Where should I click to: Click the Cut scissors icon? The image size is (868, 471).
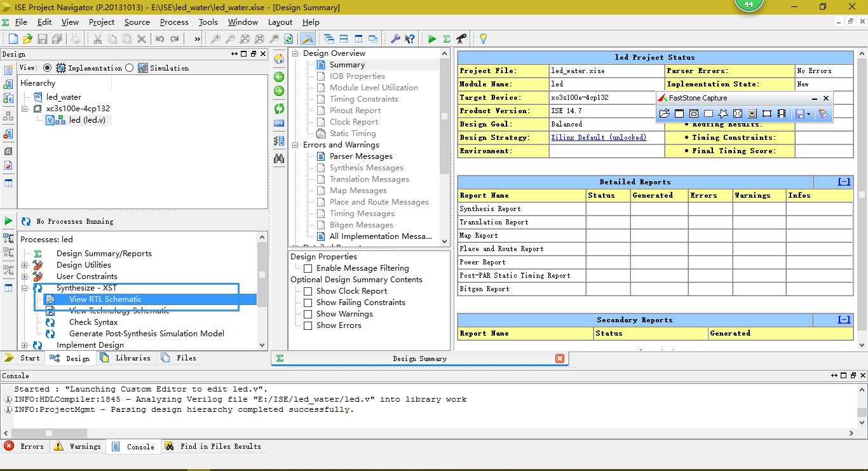(98, 39)
